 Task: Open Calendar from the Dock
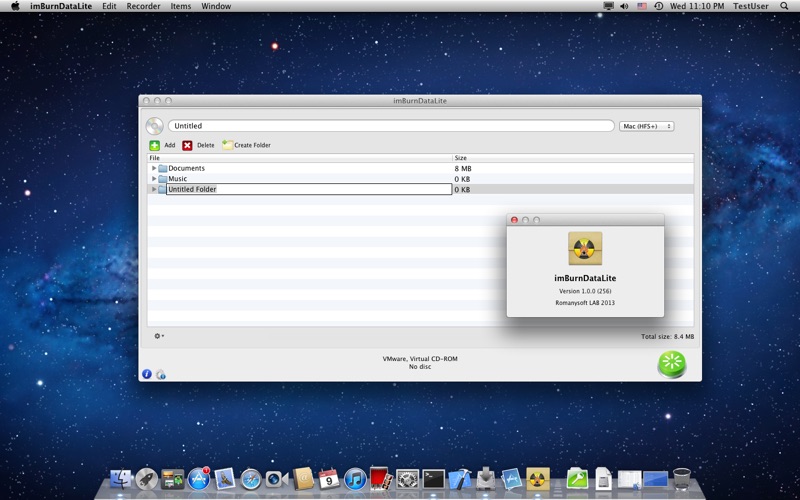[329, 479]
